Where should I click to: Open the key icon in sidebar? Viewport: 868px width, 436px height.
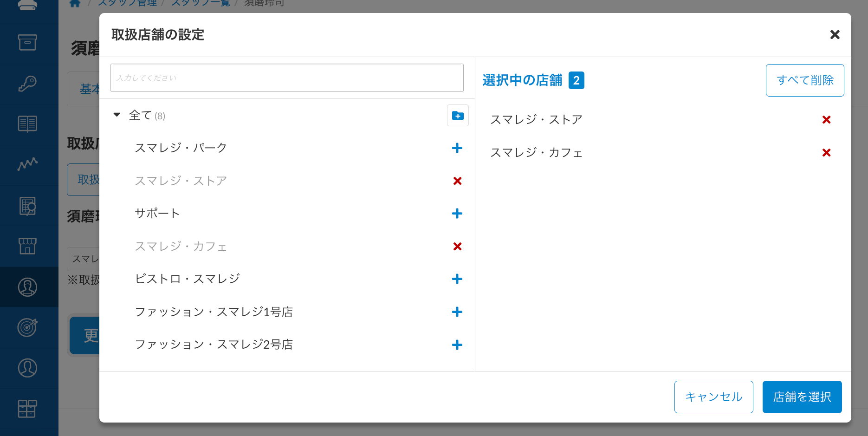[27, 84]
